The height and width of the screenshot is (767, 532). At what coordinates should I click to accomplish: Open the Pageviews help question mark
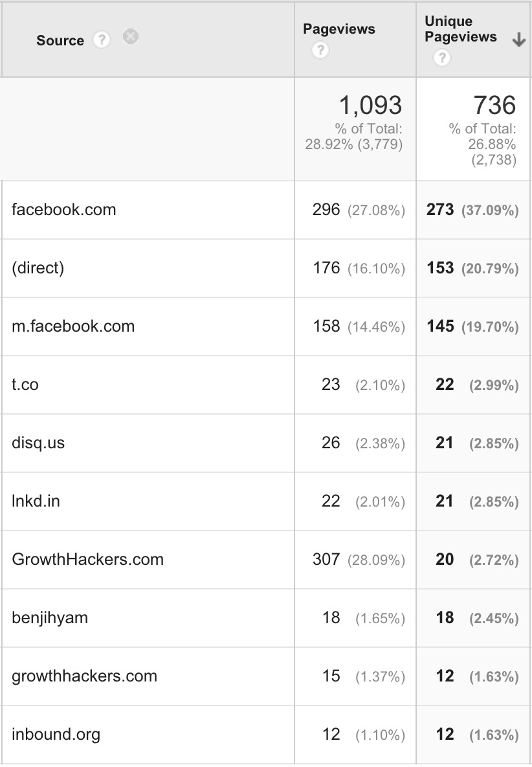[x=320, y=50]
